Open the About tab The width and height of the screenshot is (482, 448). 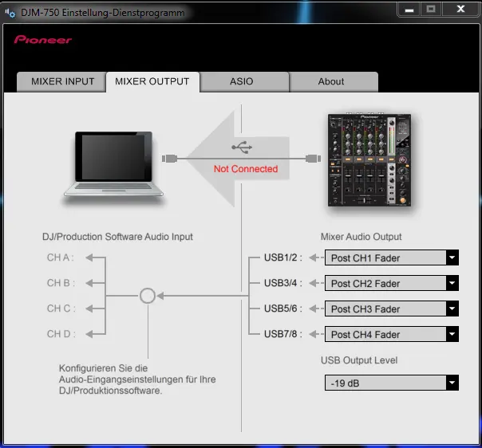[x=331, y=81]
